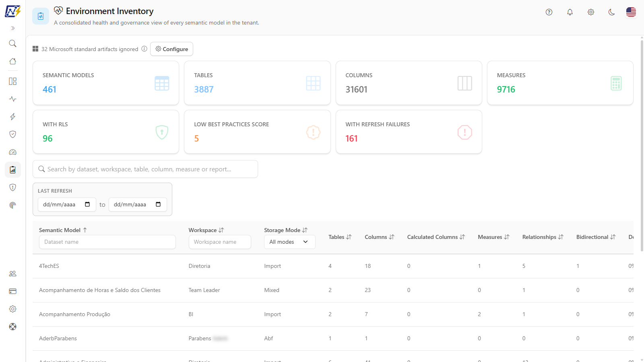Open the Storage Mode All modes dropdown
This screenshot has width=644, height=362.
pyautogui.click(x=290, y=242)
